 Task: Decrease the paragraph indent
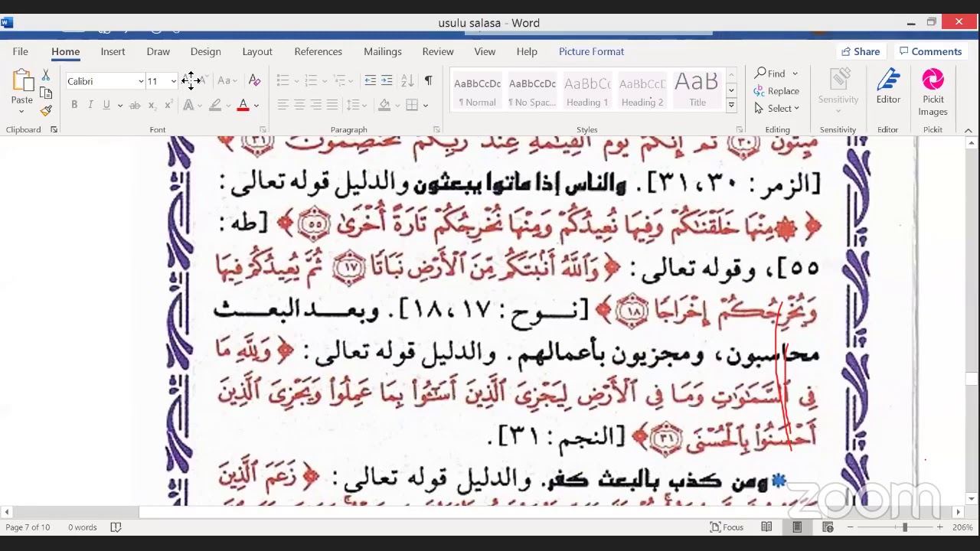tap(371, 80)
